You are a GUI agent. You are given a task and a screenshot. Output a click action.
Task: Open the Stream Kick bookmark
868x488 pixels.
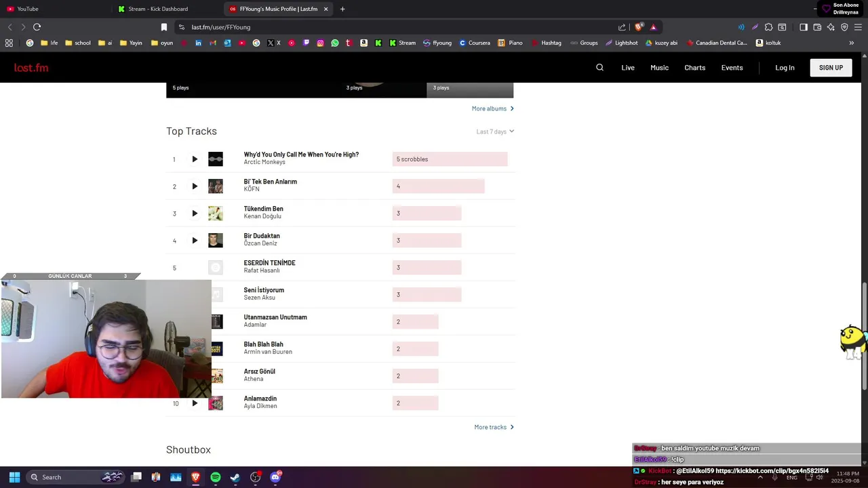[403, 43]
